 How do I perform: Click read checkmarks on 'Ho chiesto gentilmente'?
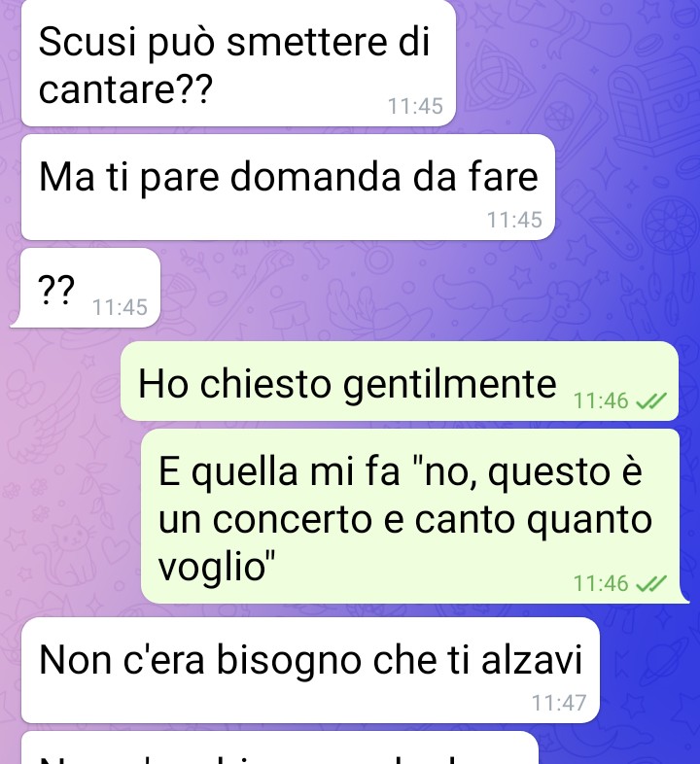pyautogui.click(x=651, y=401)
